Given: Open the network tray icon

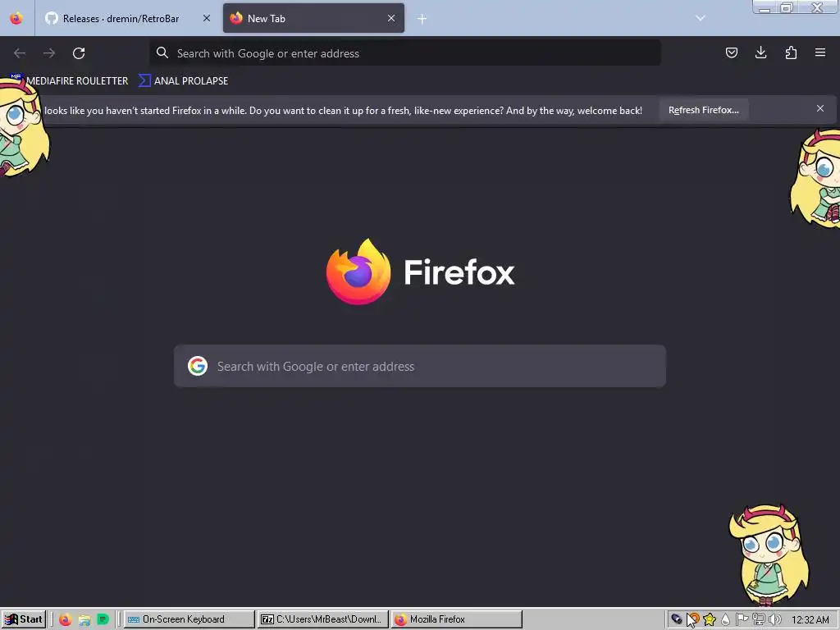Looking at the screenshot, I should pos(759,619).
